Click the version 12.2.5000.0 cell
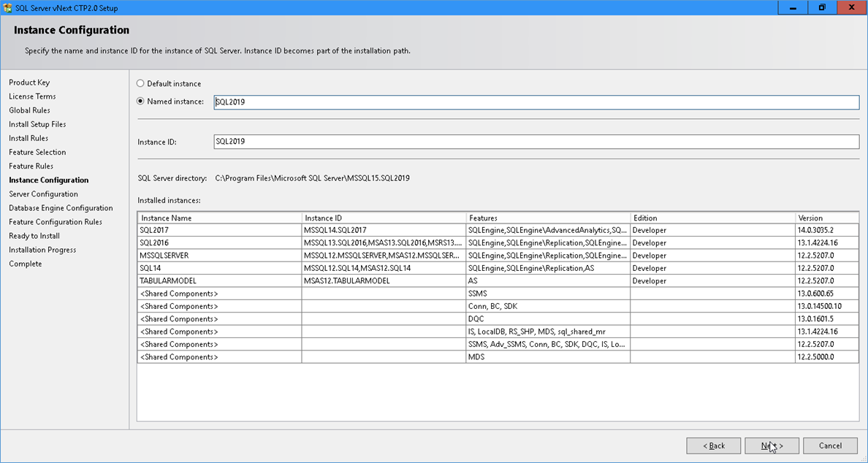The height and width of the screenshot is (463, 868). 827,357
